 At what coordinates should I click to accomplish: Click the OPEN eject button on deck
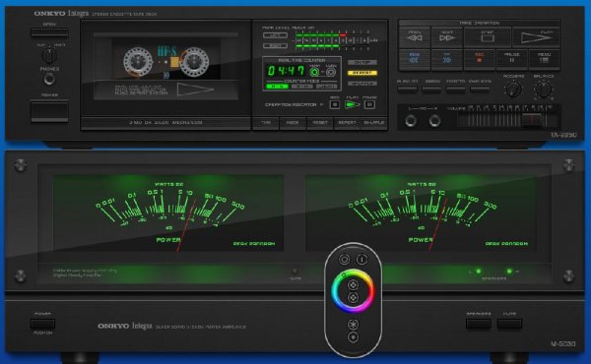[x=49, y=32]
